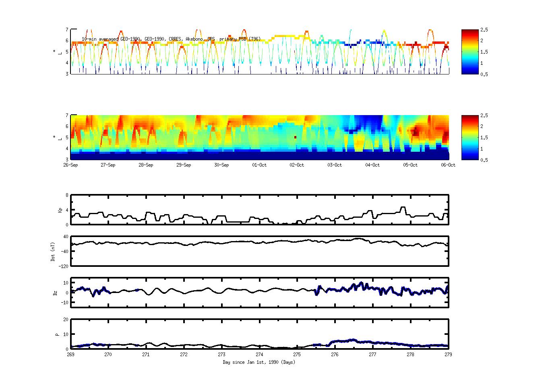Click the Kp y-axis label
This screenshot has width=544, height=392.
pyautogui.click(x=60, y=210)
